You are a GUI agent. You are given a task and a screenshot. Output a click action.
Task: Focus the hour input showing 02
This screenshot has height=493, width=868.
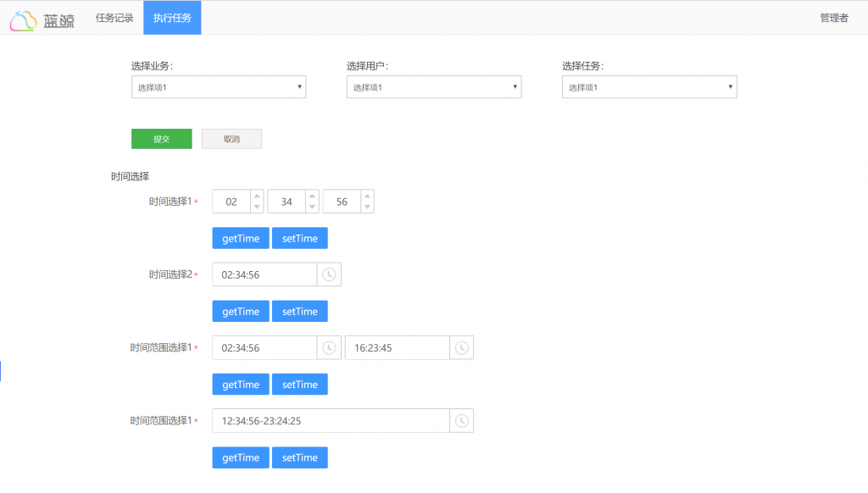231,202
